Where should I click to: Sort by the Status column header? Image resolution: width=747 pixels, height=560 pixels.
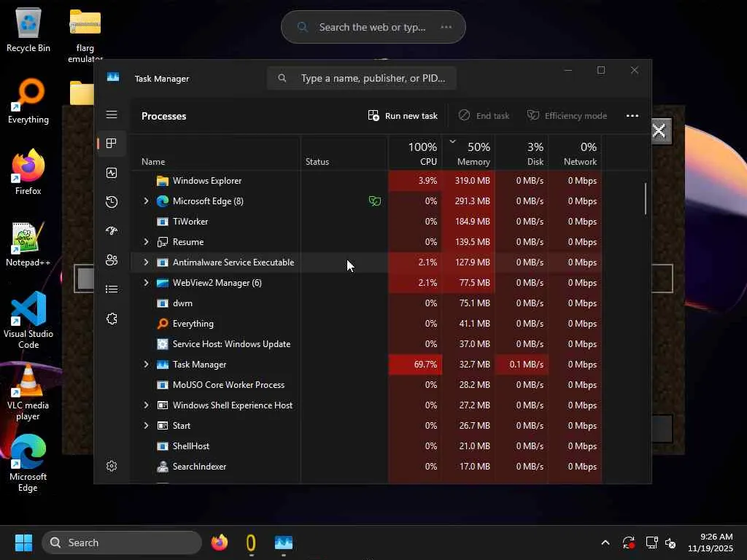tap(344, 153)
